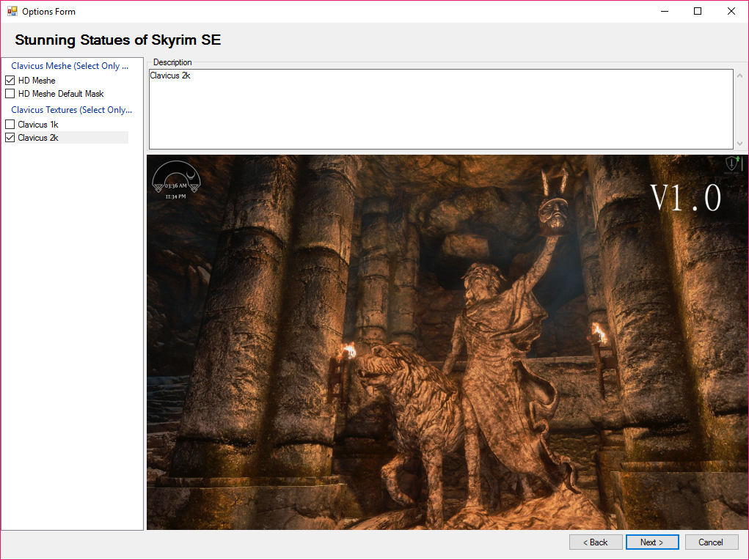
Task: Go to the next installer page
Action: 652,542
